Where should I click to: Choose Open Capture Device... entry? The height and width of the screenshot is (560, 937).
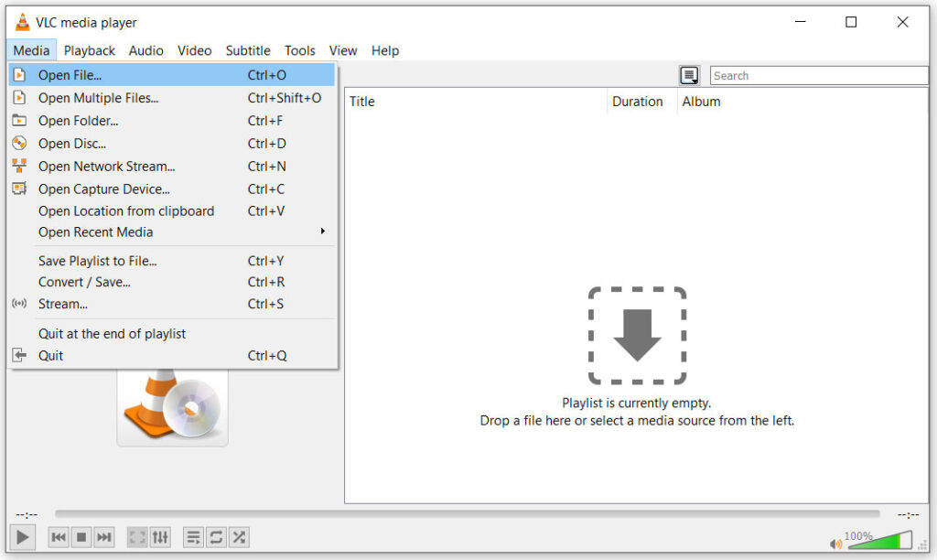point(172,188)
